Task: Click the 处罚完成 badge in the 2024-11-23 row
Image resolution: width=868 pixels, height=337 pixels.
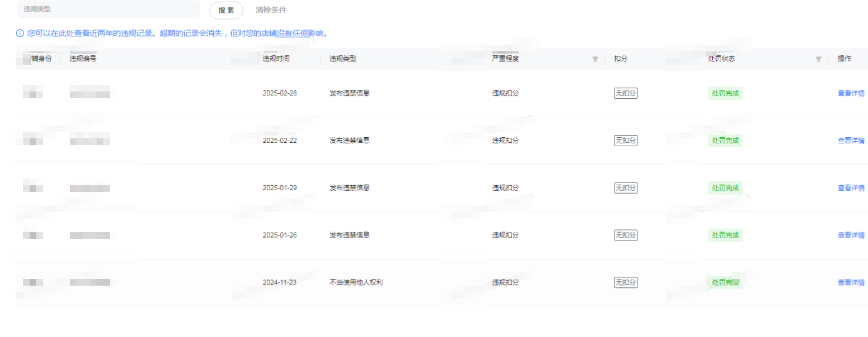Action: tap(725, 283)
